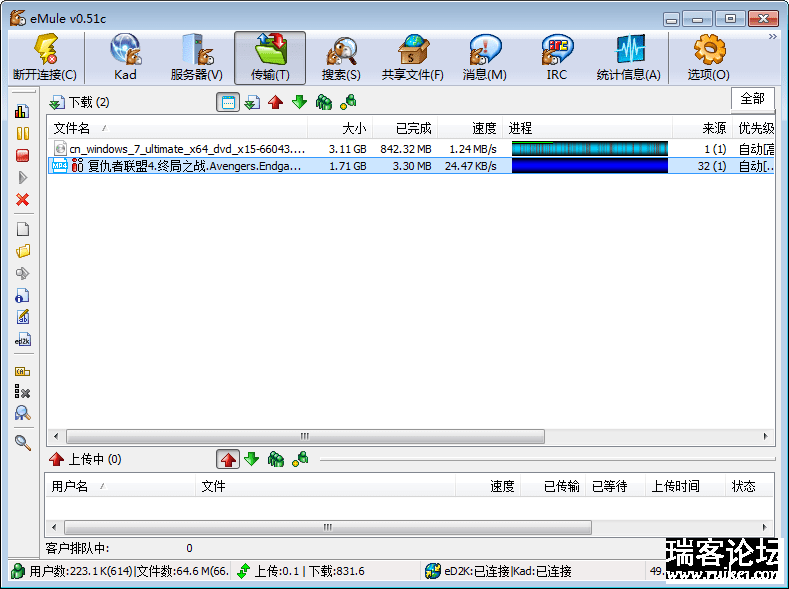This screenshot has height=589, width=789.
Task: Click the priority bar-chart sidebar icon
Action: tap(22, 111)
